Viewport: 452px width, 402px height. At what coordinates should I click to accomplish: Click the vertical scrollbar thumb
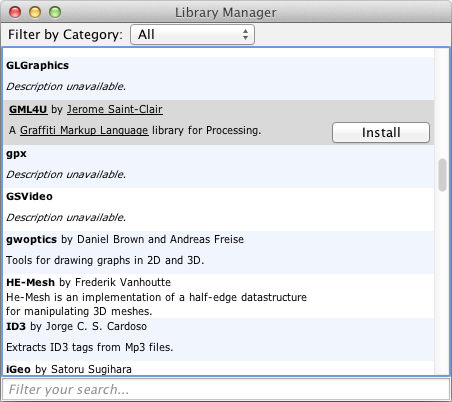pos(442,175)
